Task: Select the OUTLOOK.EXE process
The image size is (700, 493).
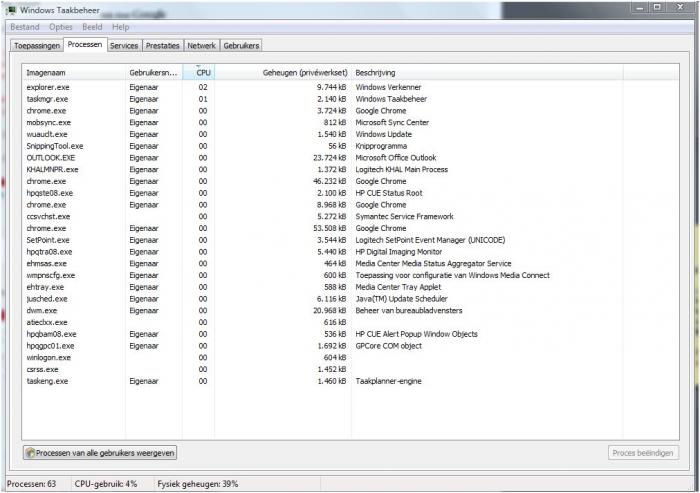Action: 350,158
